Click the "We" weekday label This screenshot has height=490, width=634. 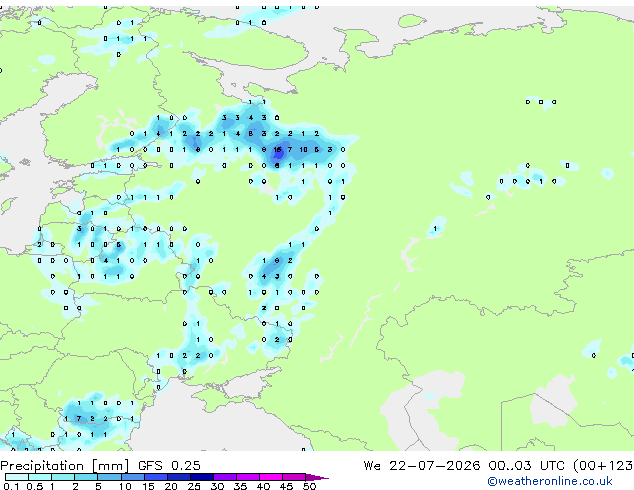[x=372, y=466]
